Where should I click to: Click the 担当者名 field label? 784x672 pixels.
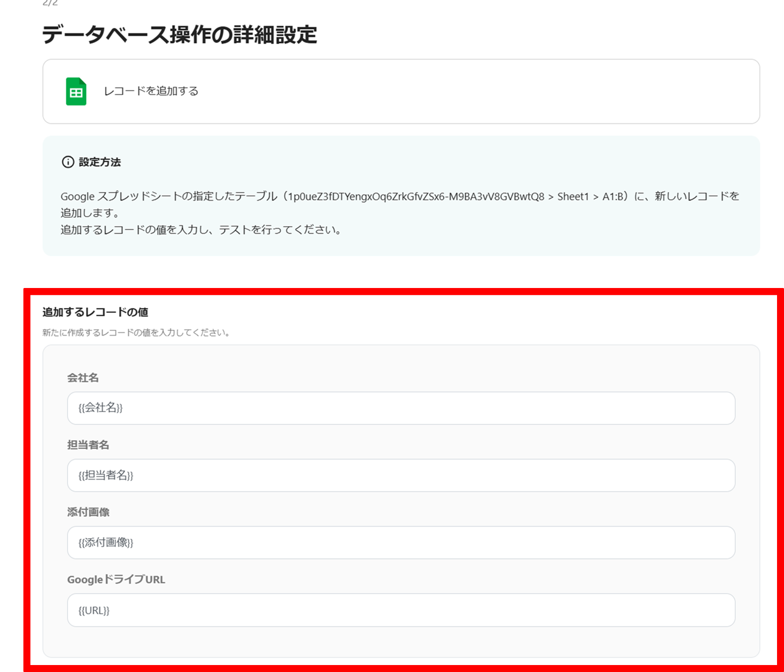point(88,445)
